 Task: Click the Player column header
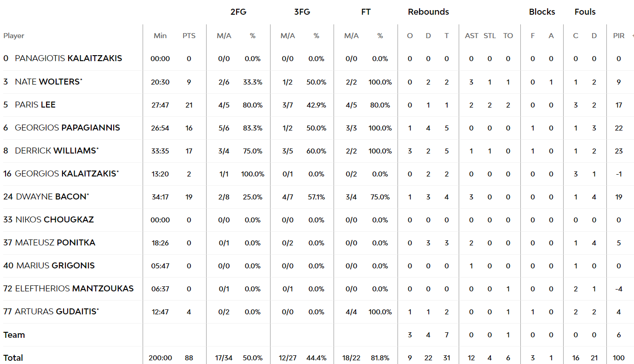click(14, 35)
